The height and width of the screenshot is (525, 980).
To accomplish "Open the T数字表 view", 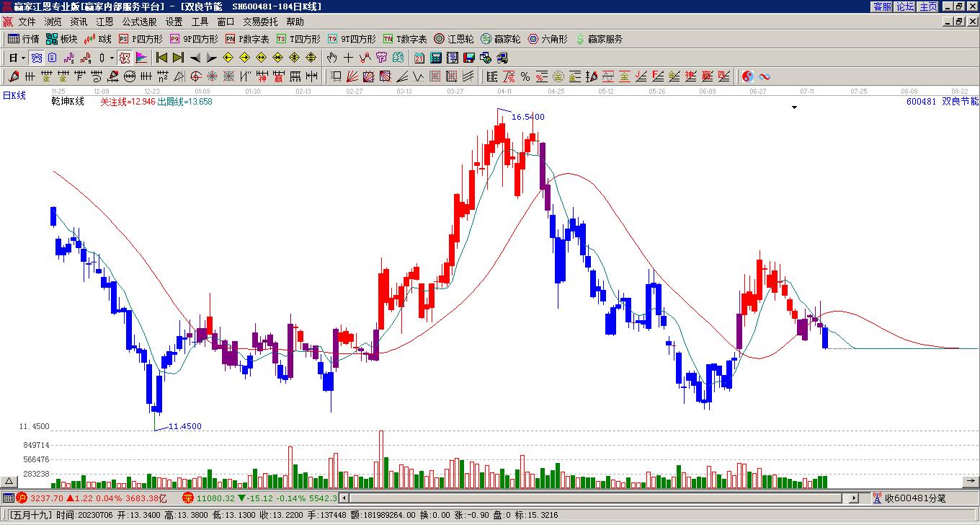I will pyautogui.click(x=405, y=39).
